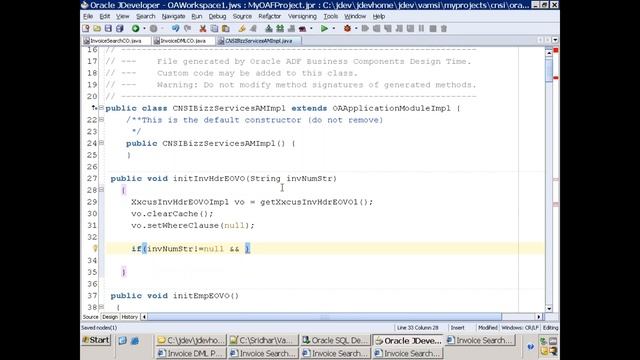640x360 pixels.
Task: Click the debugger Step Over icon
Action: pos(377,29)
